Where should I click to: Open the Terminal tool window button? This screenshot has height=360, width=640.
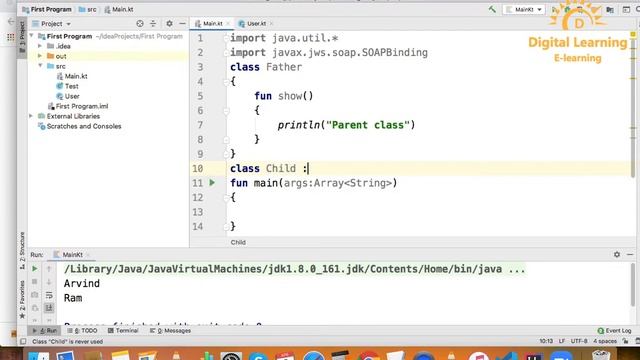[123, 331]
